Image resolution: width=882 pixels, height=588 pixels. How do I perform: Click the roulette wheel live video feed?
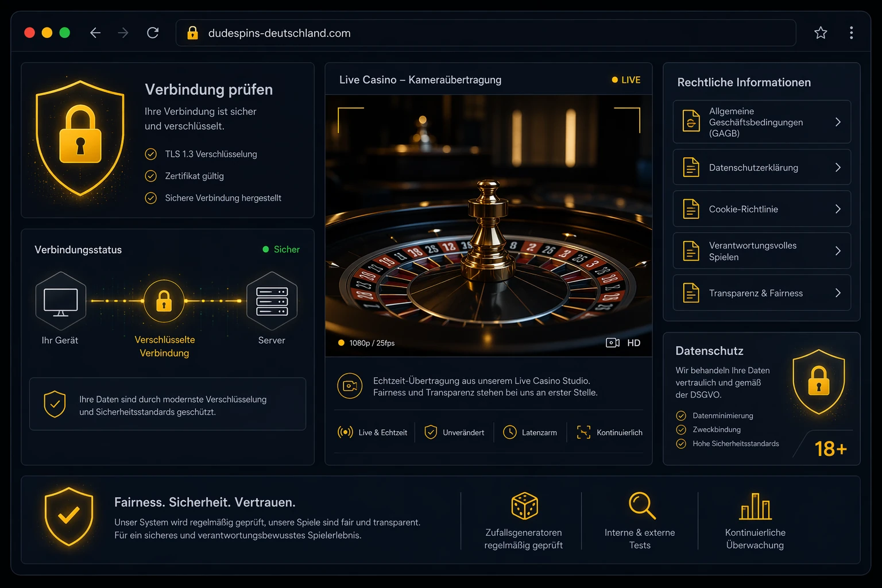click(x=489, y=226)
